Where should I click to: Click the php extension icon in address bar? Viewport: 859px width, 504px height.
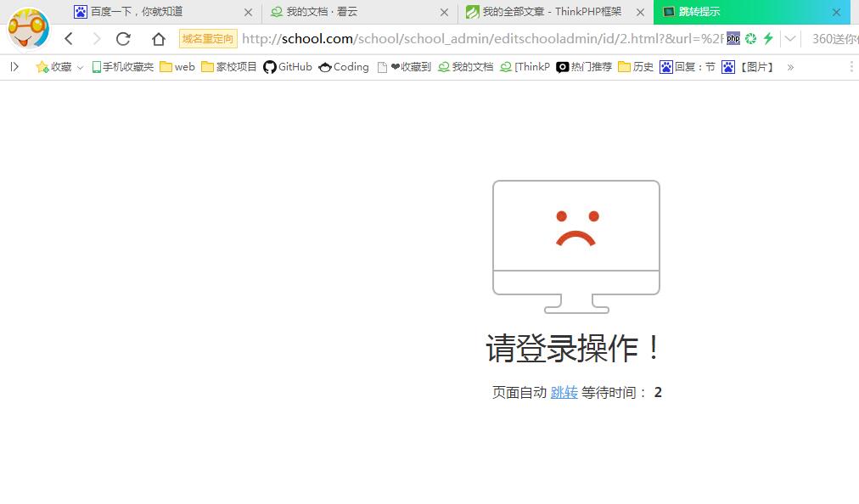733,38
